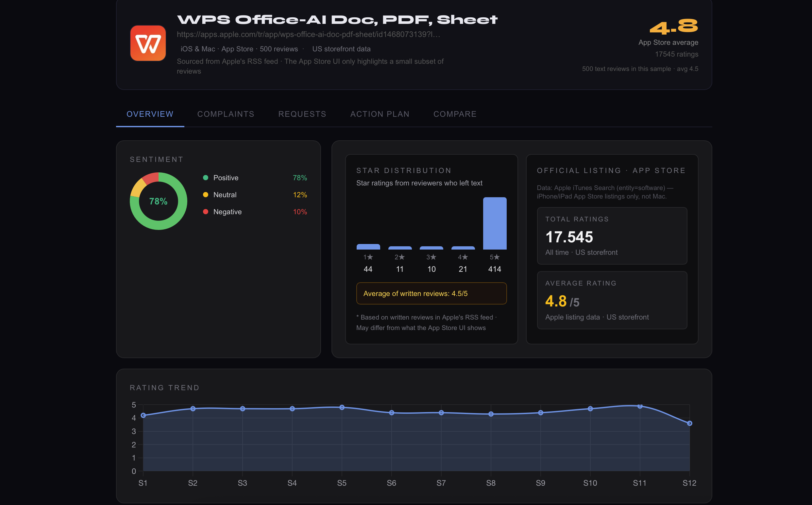Click the red Negative legend dot
812x505 pixels.
(206, 212)
